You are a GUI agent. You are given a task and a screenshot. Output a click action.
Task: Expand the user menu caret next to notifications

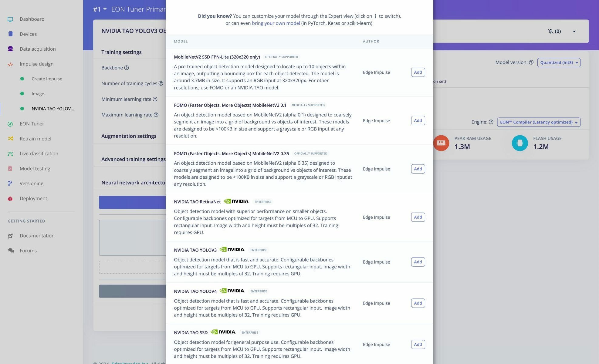[x=574, y=31]
